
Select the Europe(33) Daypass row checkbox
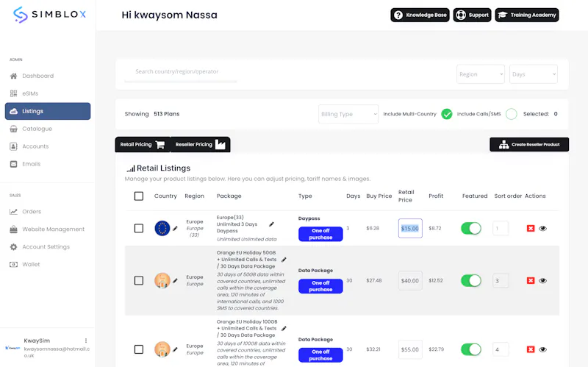(139, 228)
